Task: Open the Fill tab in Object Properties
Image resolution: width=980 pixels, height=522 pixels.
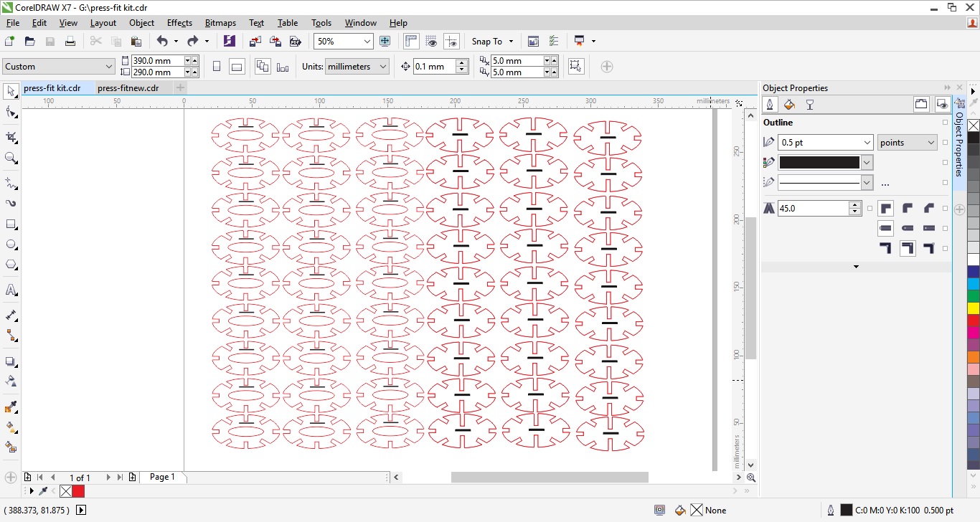Action: coord(789,105)
